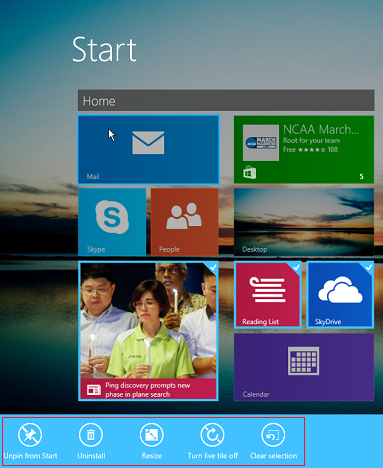Launch the Skype tile
383x468 pixels.
pos(112,222)
